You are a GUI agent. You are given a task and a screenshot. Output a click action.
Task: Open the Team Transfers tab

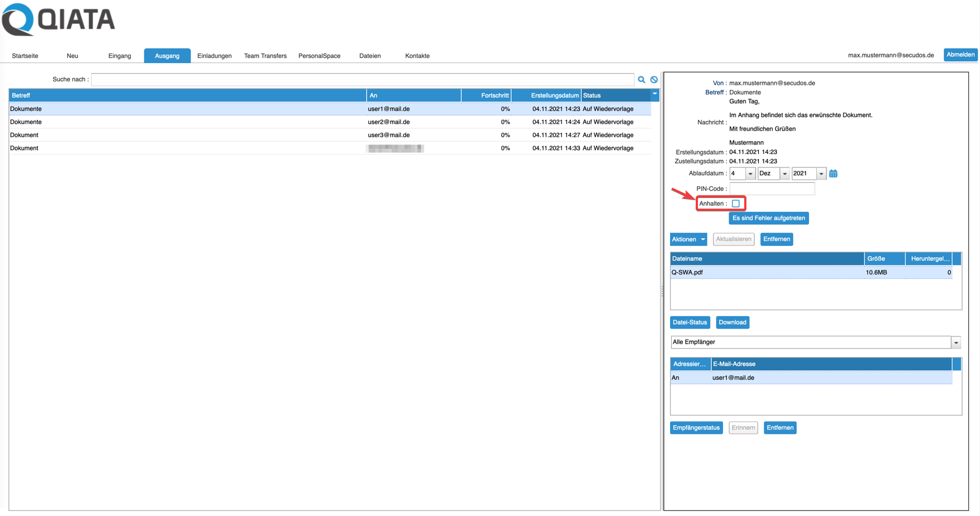[265, 56]
